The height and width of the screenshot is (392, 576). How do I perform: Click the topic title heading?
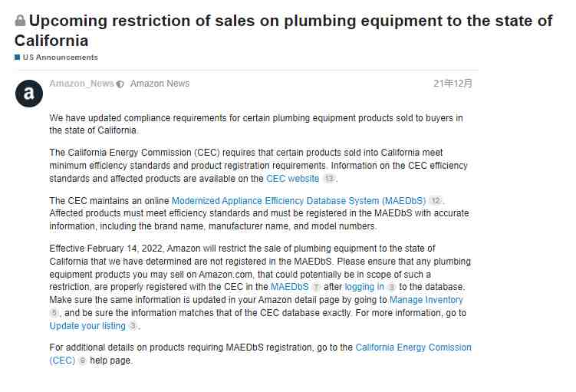tap(284, 31)
